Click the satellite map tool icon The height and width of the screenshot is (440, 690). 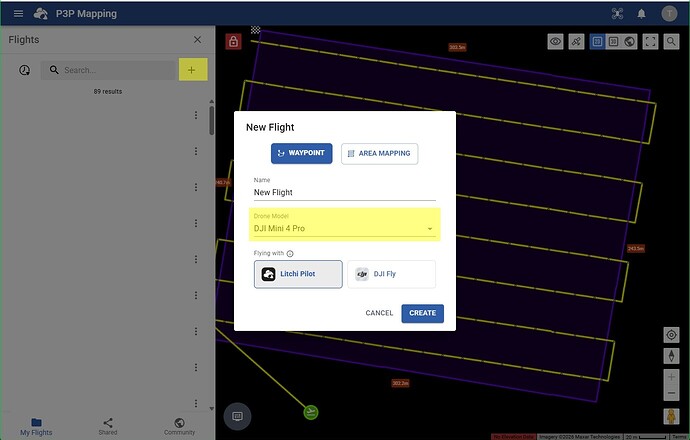pyautogui.click(x=576, y=42)
